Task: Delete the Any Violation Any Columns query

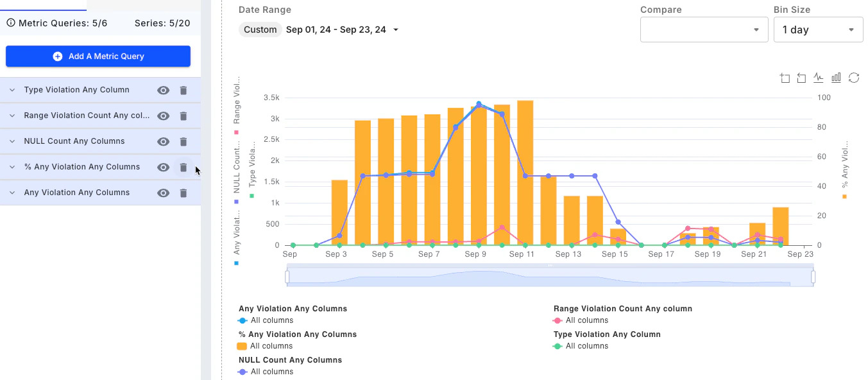Action: [183, 193]
